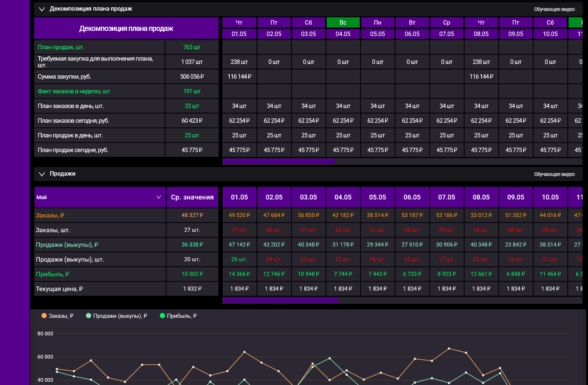Click 31 шт. orders count for 03.05
588x385 pixels.
[x=308, y=230]
